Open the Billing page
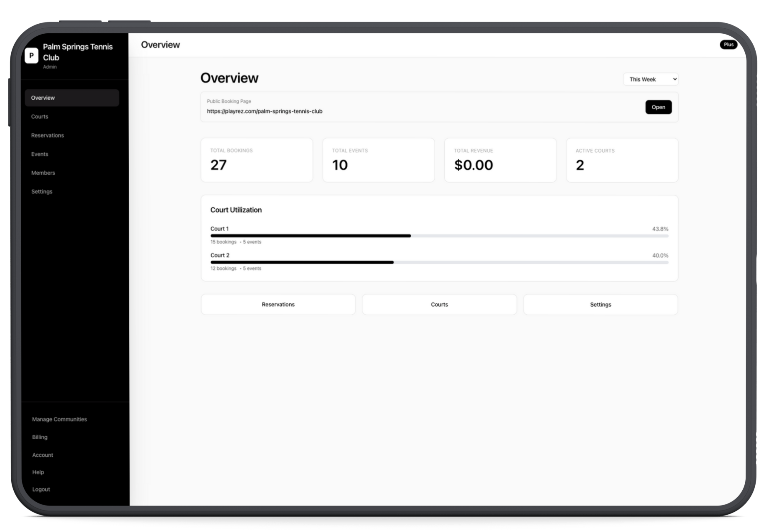 pos(40,437)
